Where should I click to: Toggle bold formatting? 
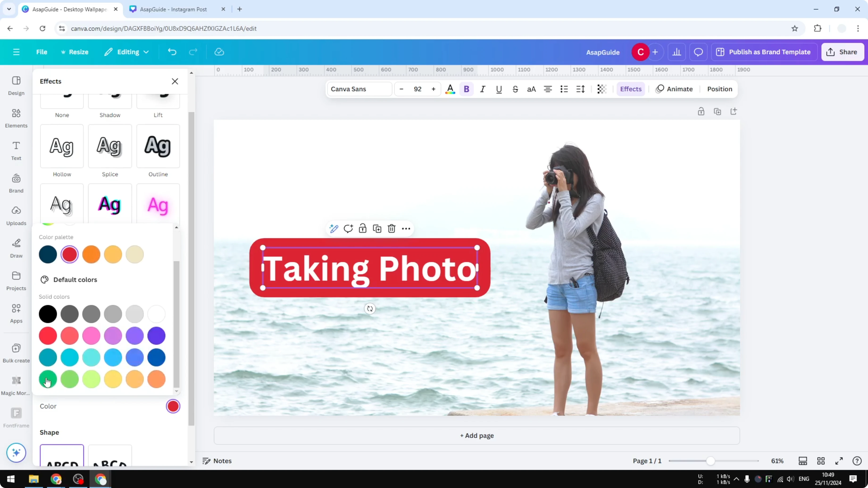466,89
